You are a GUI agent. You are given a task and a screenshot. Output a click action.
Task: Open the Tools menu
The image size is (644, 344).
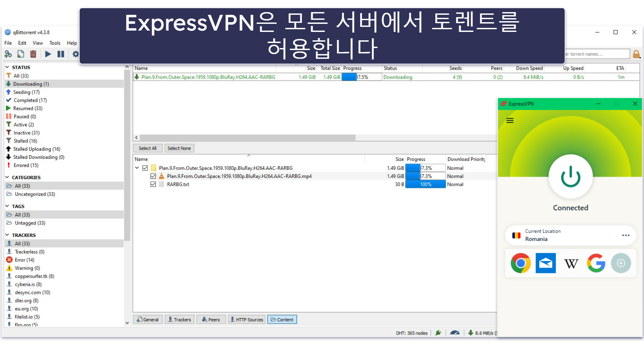[55, 43]
